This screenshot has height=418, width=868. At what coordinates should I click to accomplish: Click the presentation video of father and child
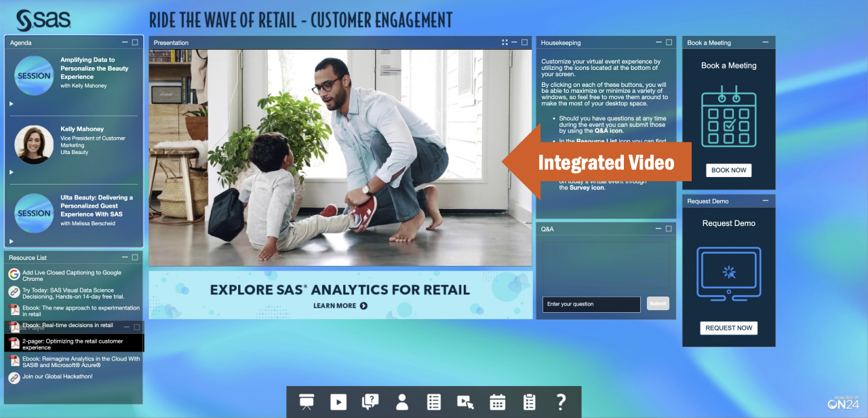pos(340,157)
